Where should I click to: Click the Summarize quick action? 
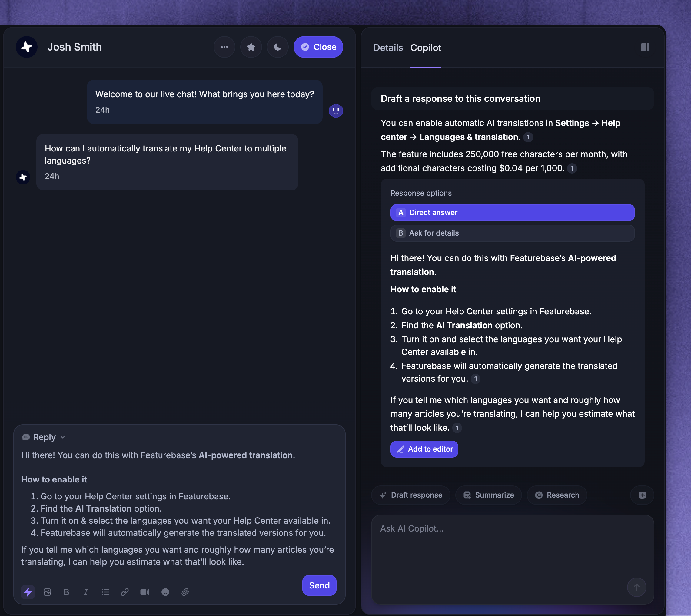click(488, 495)
